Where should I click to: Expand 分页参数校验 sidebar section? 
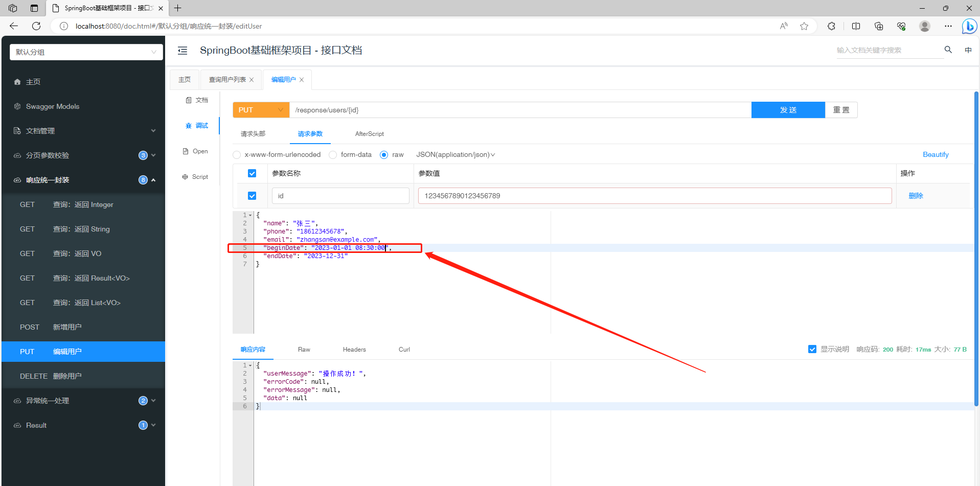pos(83,155)
